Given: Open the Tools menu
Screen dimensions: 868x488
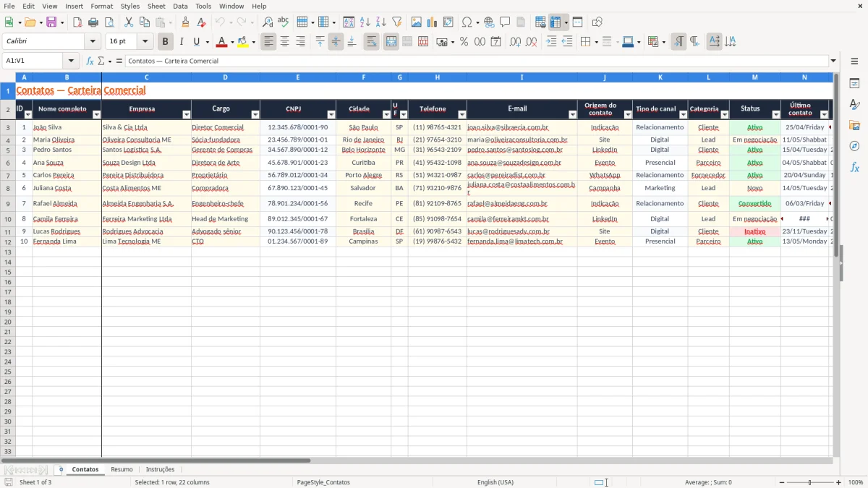Looking at the screenshot, I should tap(203, 6).
